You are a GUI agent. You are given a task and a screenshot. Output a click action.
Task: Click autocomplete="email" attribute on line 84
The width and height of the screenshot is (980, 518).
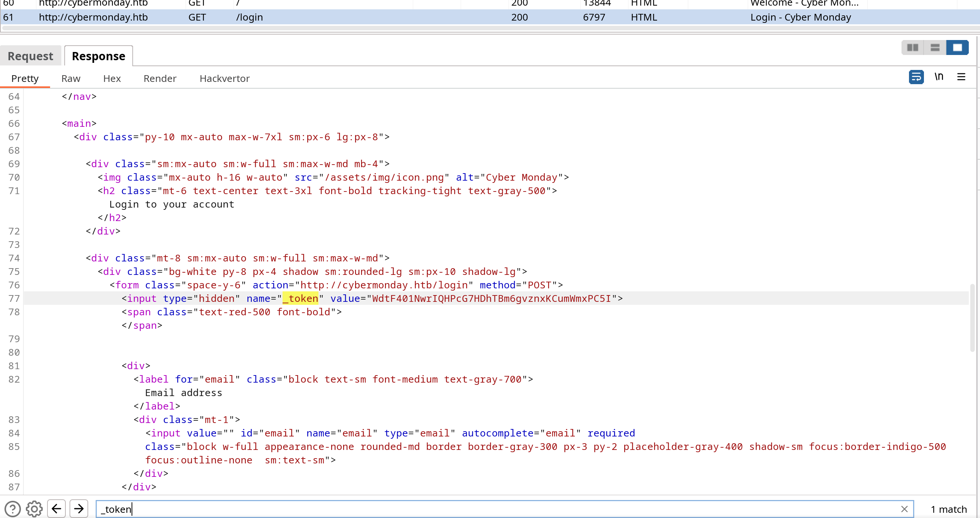pyautogui.click(x=521, y=433)
